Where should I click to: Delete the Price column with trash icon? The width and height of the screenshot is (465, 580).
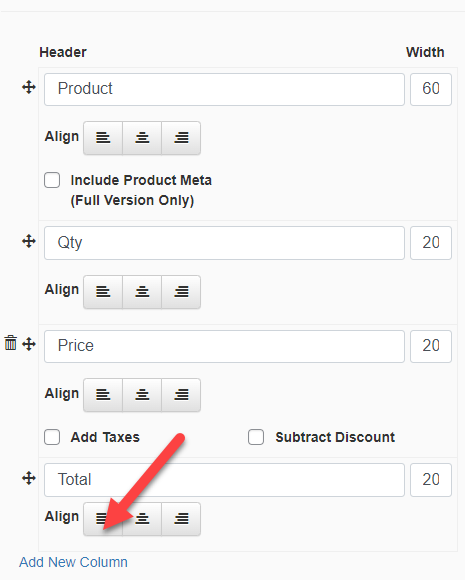(10, 343)
